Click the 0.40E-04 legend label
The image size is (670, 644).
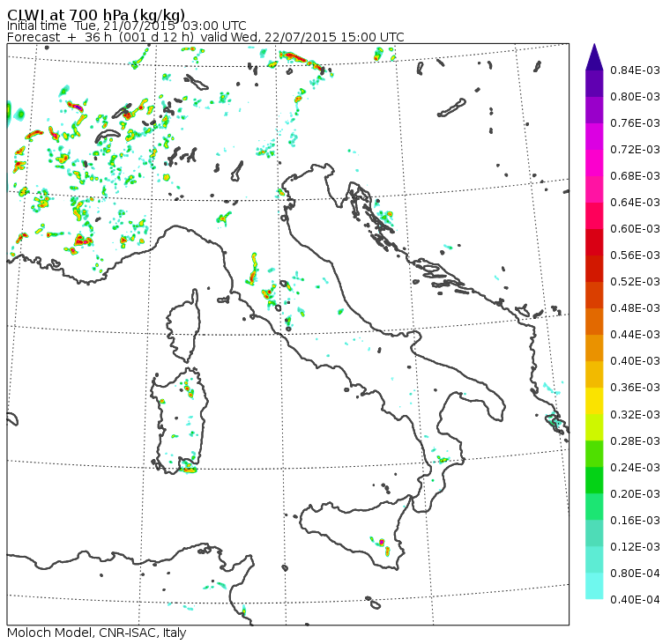click(x=635, y=600)
